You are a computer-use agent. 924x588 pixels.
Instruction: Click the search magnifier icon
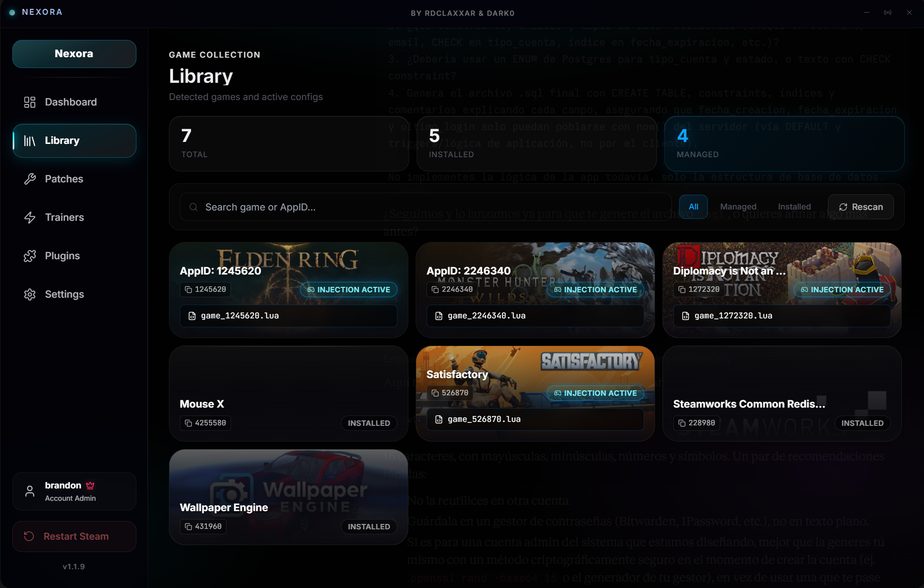194,207
